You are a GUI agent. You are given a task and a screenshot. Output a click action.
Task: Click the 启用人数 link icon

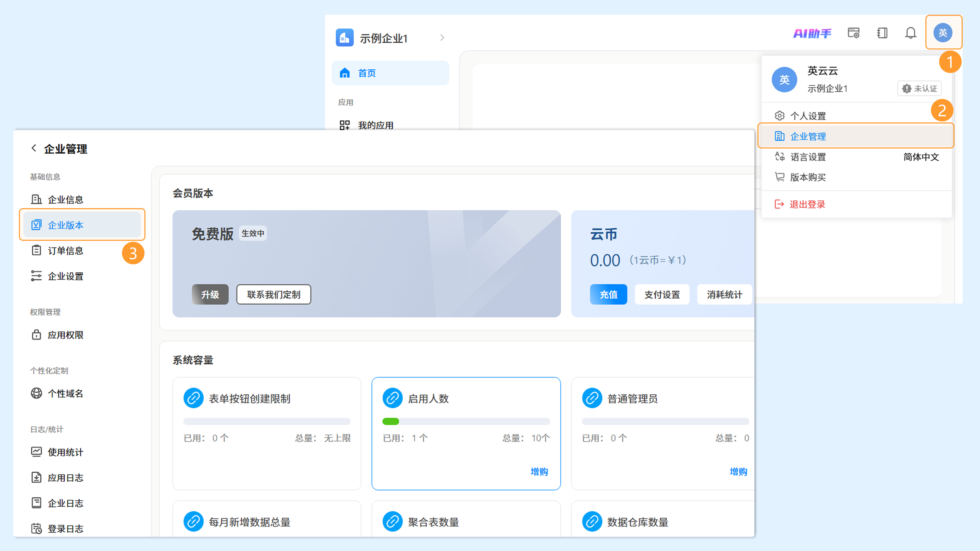pyautogui.click(x=392, y=398)
